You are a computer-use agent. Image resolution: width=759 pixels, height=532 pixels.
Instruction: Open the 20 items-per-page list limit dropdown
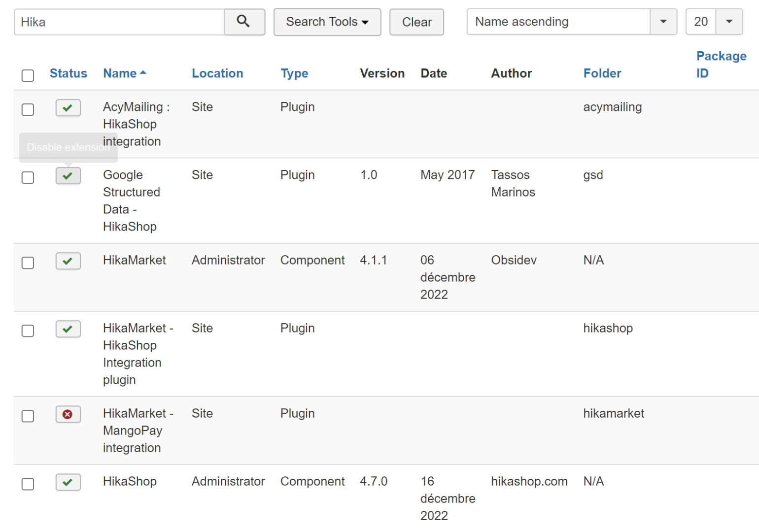728,22
